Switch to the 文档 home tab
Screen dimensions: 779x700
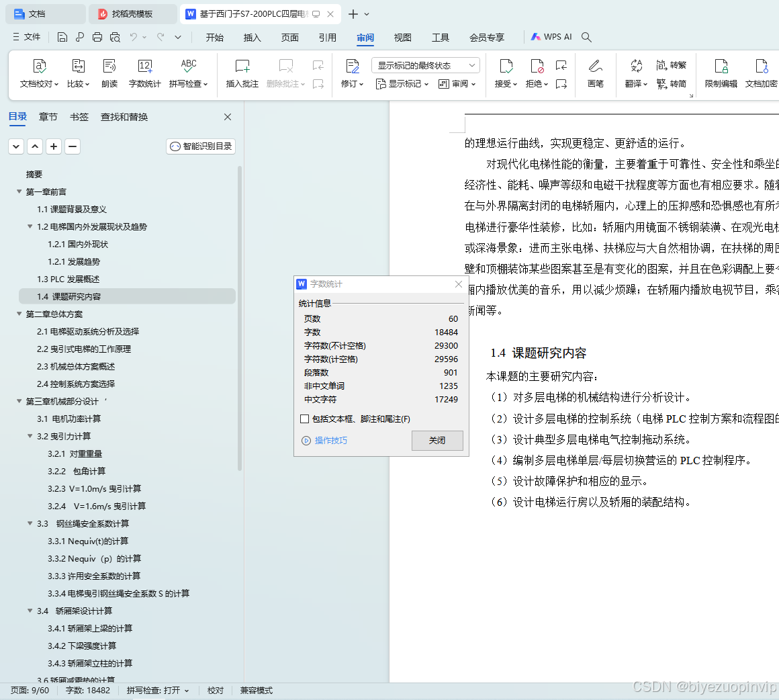click(45, 14)
